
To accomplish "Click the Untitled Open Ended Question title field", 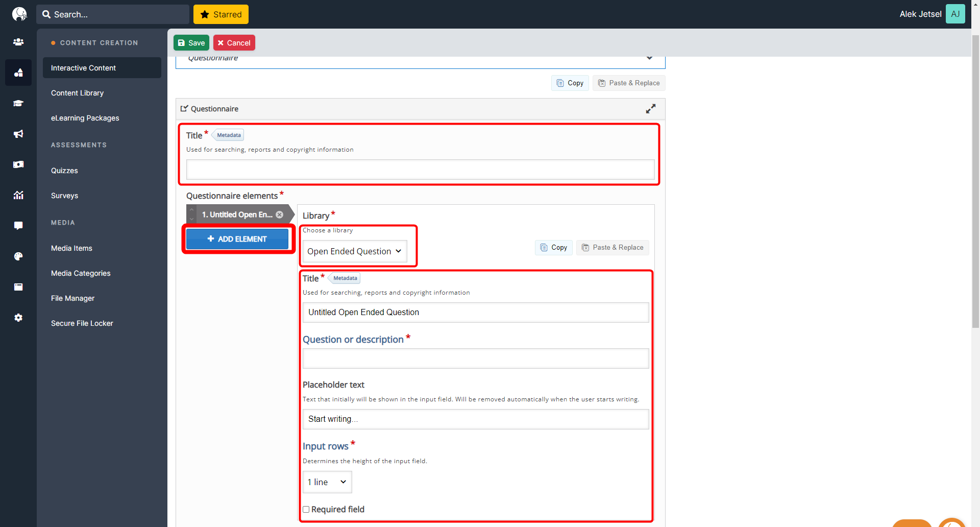I will coord(476,313).
